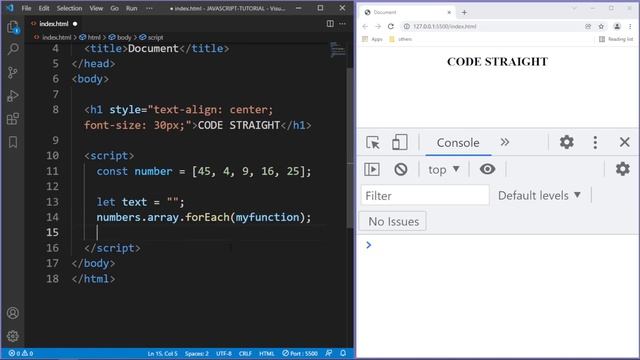Open the File menu
Viewport: 640px width, 360px height.
(x=26, y=8)
